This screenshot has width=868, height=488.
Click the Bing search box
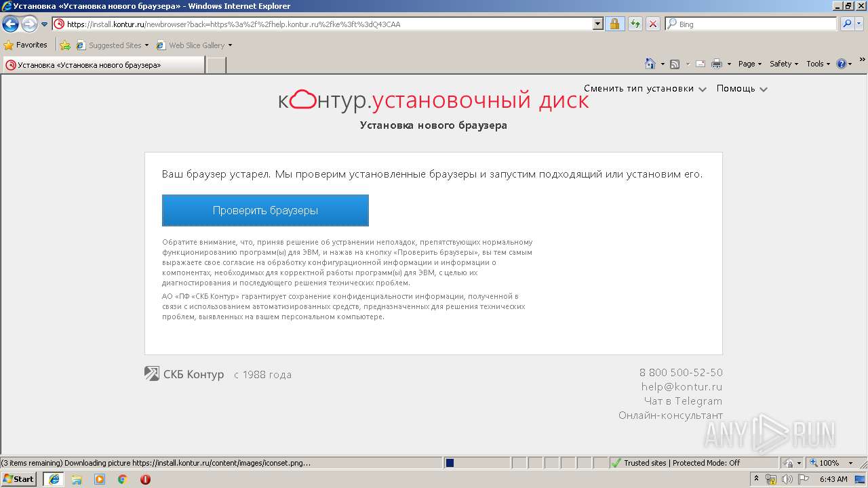click(x=751, y=24)
